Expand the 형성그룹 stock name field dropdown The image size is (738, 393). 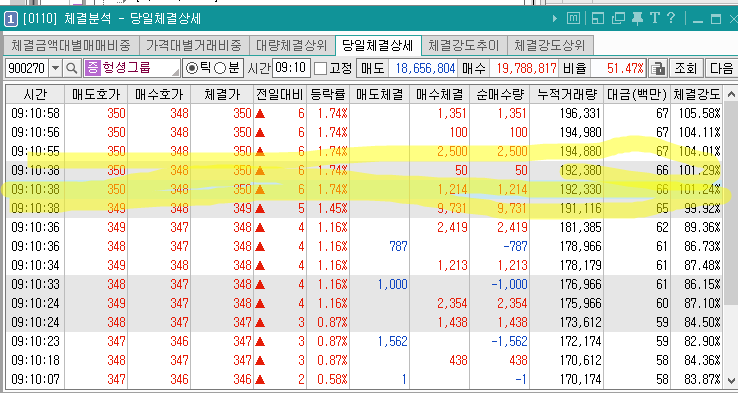(x=175, y=72)
